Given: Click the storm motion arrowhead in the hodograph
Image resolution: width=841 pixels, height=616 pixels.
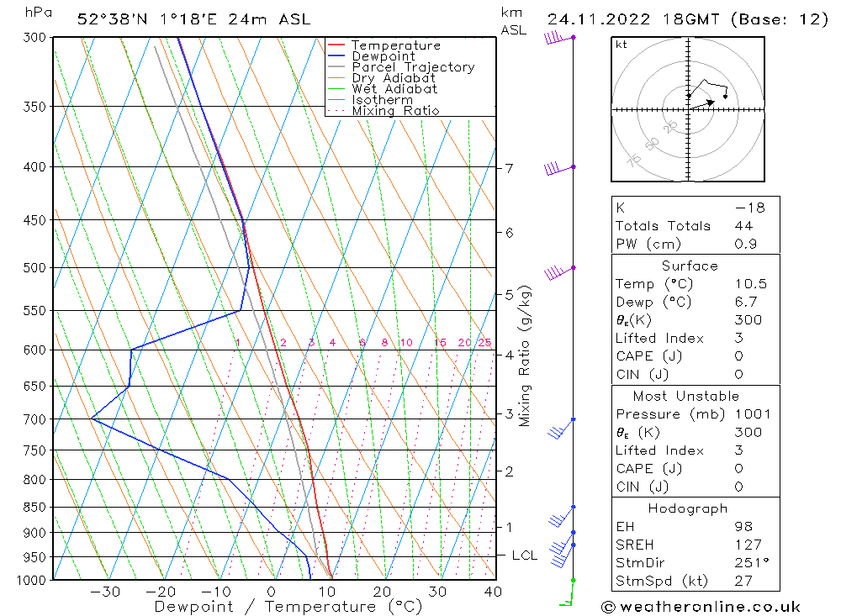Looking at the screenshot, I should [x=711, y=102].
